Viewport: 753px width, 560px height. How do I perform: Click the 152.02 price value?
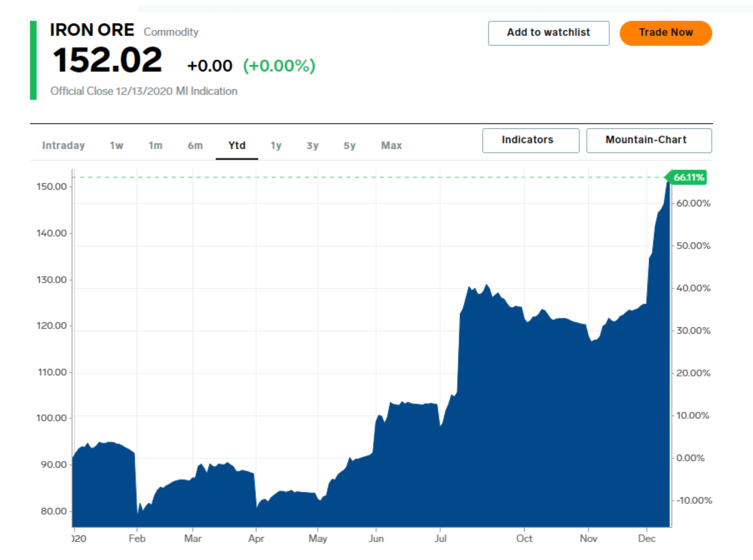coord(107,61)
